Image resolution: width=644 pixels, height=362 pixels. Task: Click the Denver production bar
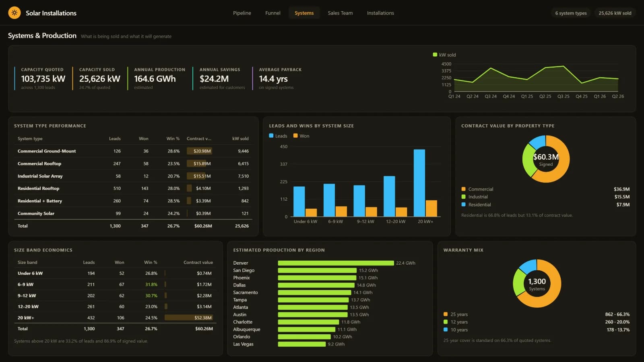[x=336, y=263]
